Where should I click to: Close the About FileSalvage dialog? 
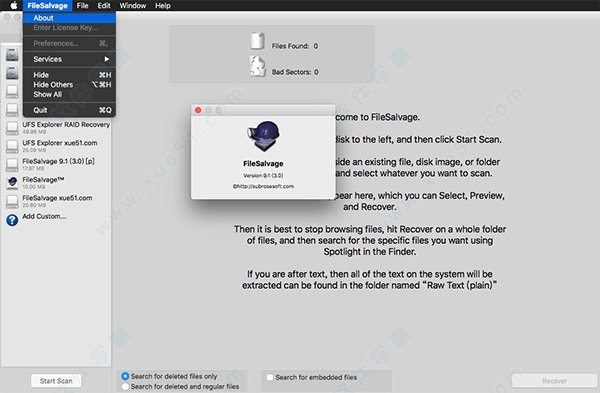(198, 110)
